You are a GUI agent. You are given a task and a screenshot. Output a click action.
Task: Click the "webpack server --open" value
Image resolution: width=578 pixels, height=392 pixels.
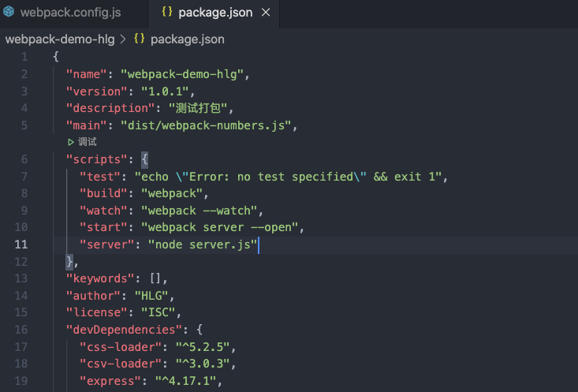(220, 227)
